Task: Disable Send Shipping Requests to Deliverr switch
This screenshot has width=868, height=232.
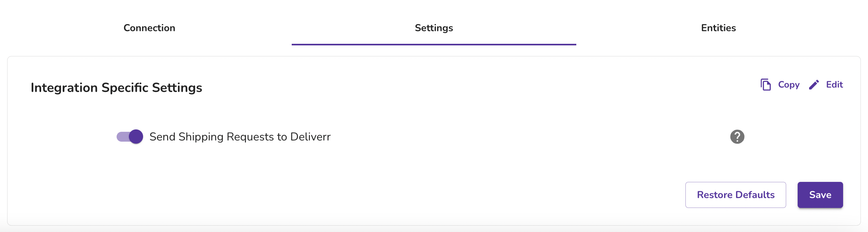Action: pyautogui.click(x=130, y=137)
